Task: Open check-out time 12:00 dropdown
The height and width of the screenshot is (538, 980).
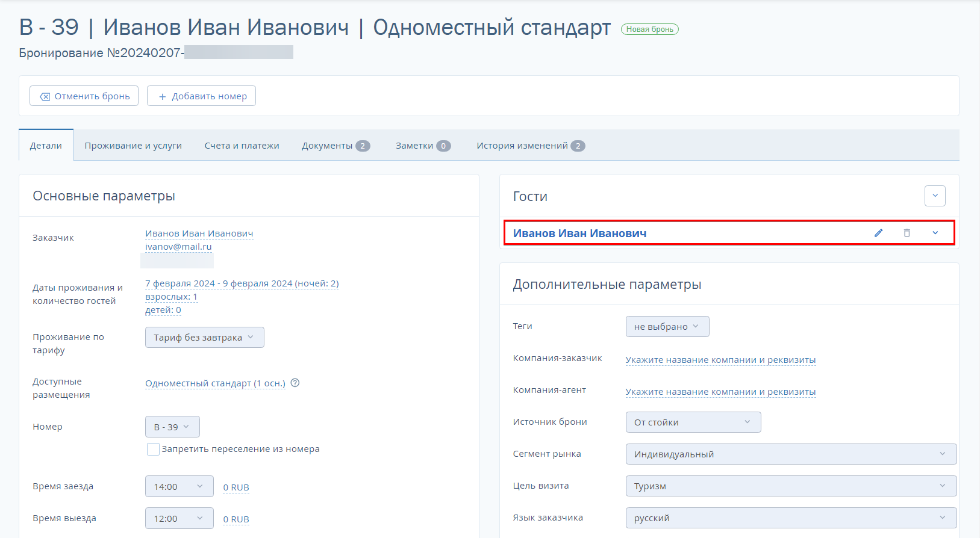Action: 179,518
